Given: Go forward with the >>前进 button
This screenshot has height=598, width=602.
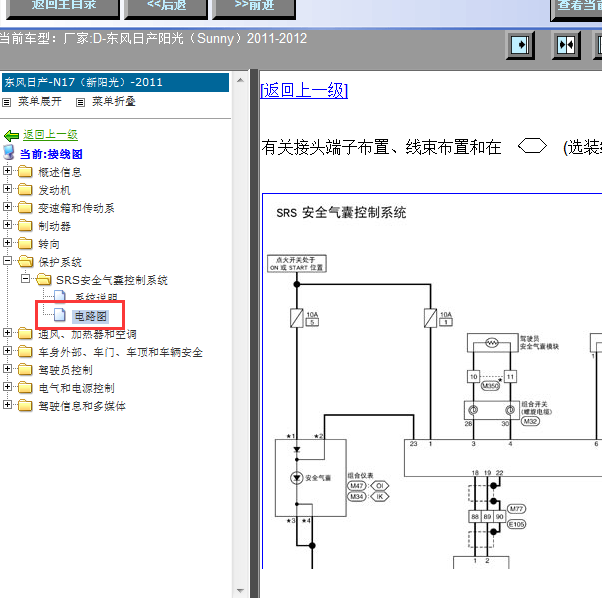Looking at the screenshot, I should [x=254, y=8].
